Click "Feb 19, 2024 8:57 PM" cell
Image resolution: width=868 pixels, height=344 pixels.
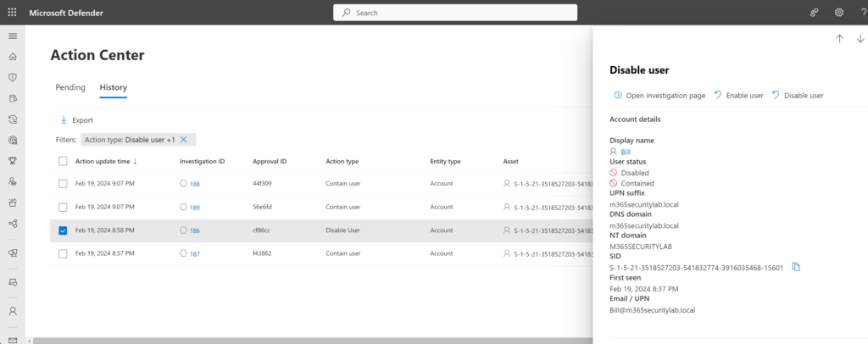[x=104, y=254]
